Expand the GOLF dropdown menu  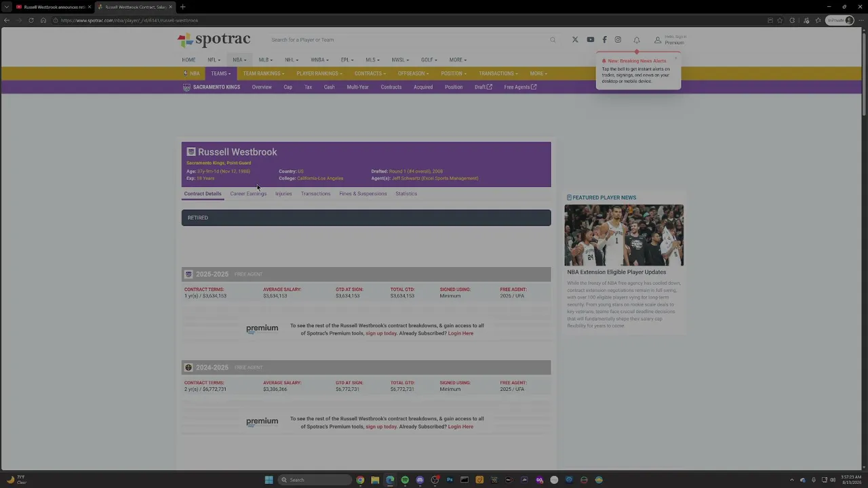[429, 60]
